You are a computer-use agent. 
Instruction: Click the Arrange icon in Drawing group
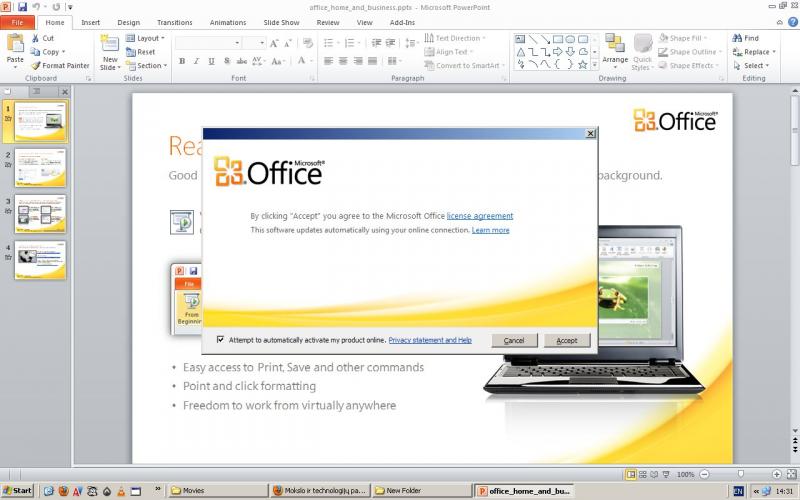[x=615, y=44]
